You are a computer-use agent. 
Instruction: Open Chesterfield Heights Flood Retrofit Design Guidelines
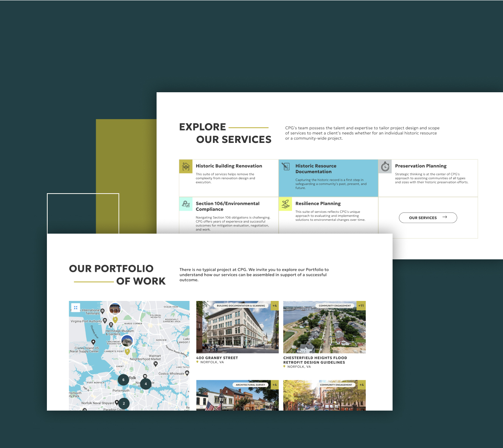(x=315, y=360)
